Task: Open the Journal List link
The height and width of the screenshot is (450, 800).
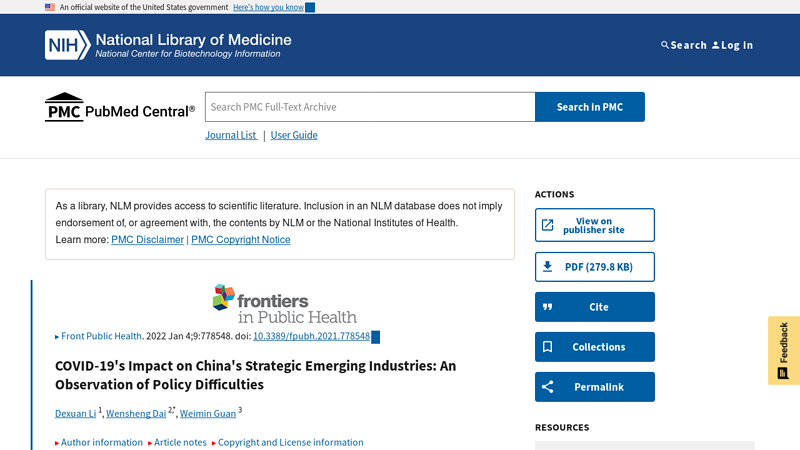Action: 231,135
